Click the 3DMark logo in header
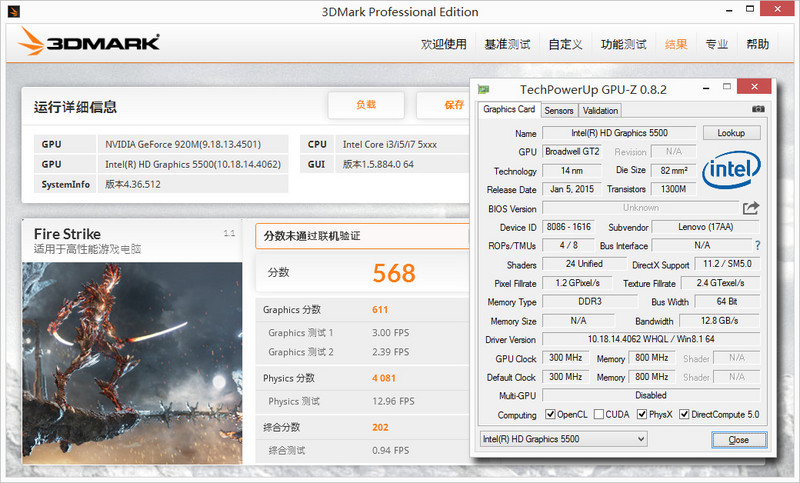This screenshot has height=483, width=800. click(x=88, y=42)
